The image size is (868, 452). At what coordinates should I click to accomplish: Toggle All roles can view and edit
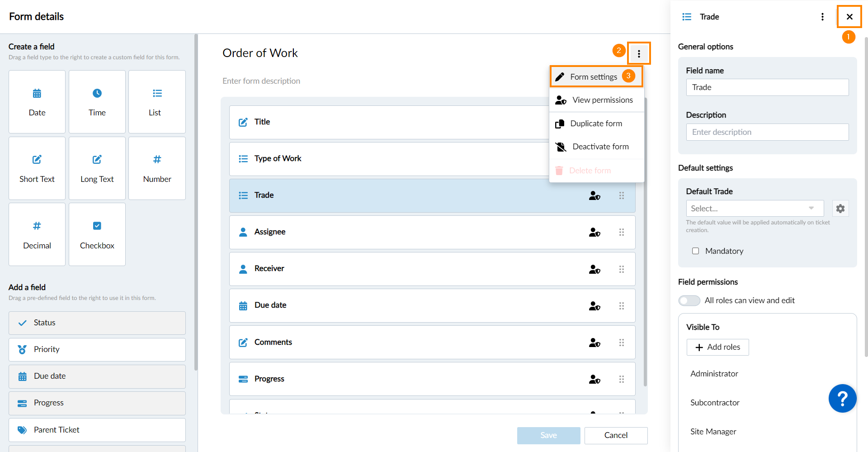click(689, 300)
